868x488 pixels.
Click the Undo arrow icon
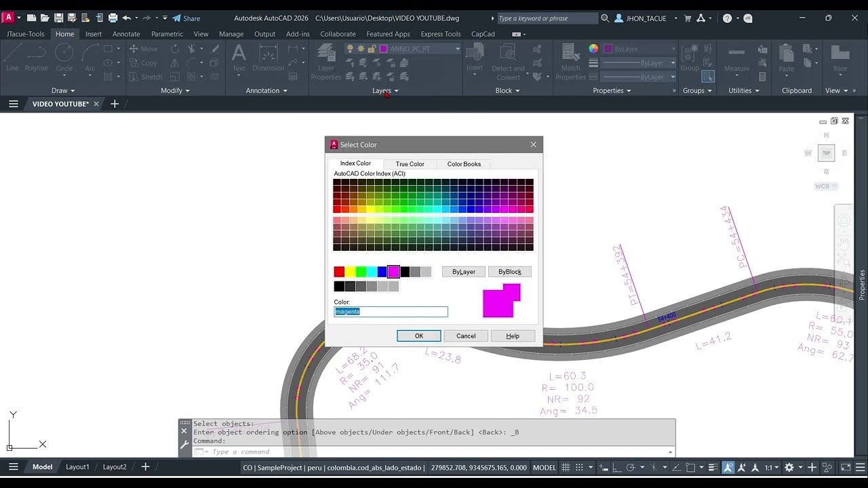pyautogui.click(x=127, y=18)
